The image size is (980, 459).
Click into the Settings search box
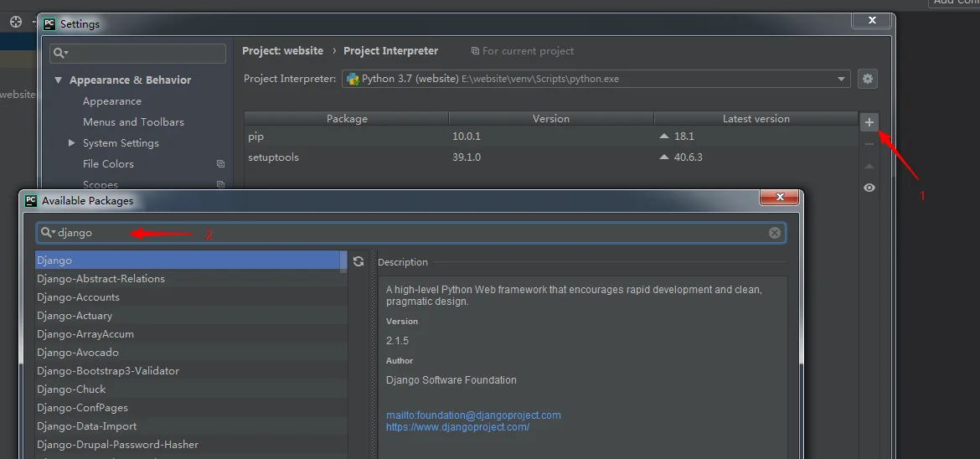[x=137, y=53]
